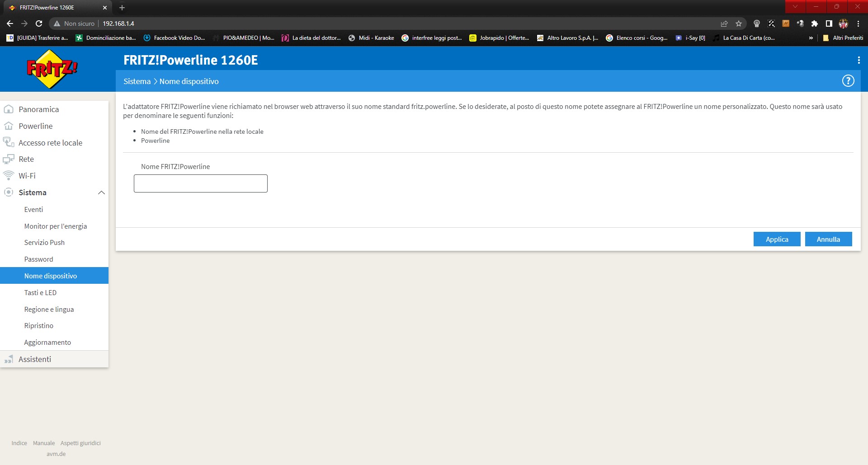Click the lightbulb extension icon

coord(757,23)
